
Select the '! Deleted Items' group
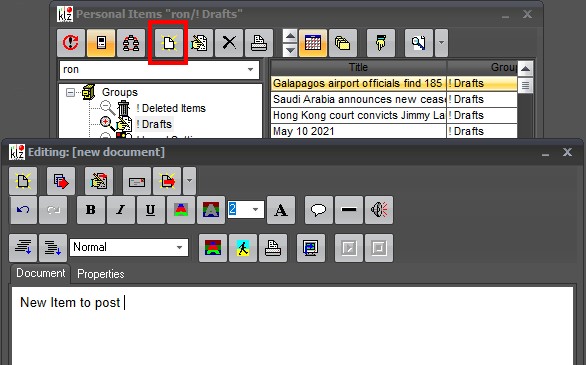pos(171,108)
